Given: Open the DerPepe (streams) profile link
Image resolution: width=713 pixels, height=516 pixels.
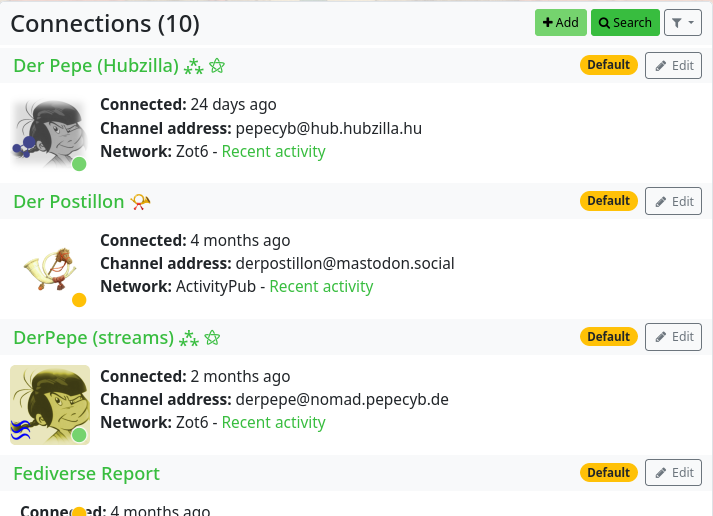Looking at the screenshot, I should point(94,338).
